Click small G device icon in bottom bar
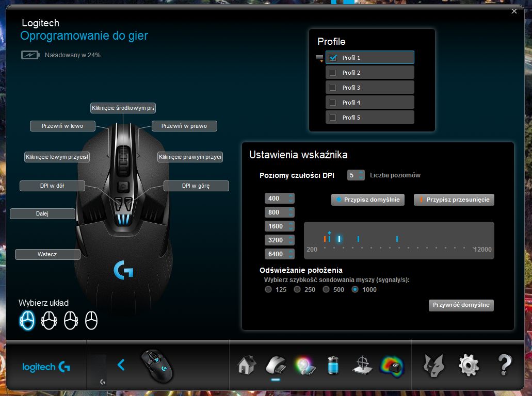The width and height of the screenshot is (532, 396). point(103,382)
